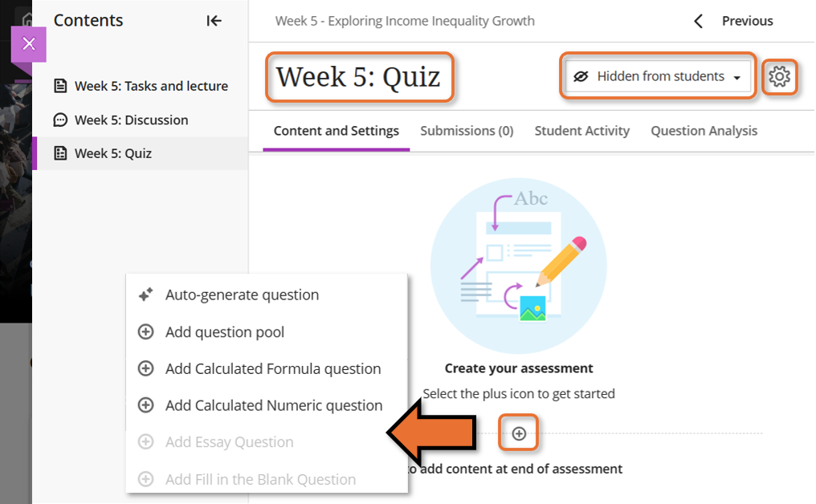Screen dimensions: 816x504
Task: Click the Week 5: Discussion speech icon
Action: point(60,120)
